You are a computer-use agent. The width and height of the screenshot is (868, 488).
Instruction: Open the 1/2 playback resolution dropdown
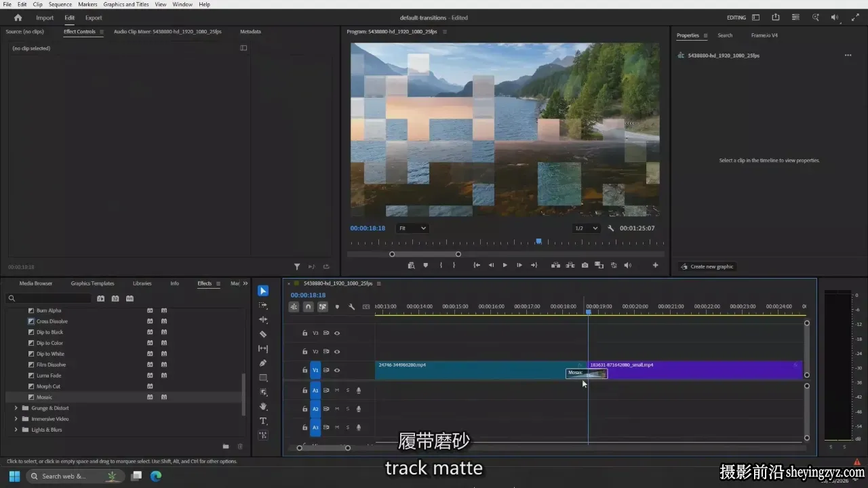(x=587, y=228)
